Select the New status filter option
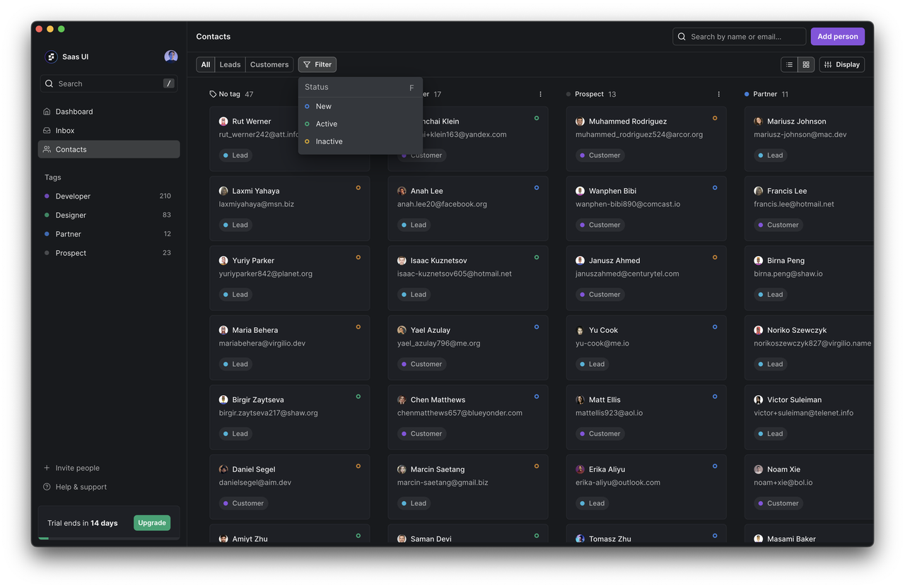The width and height of the screenshot is (905, 588). (x=323, y=106)
